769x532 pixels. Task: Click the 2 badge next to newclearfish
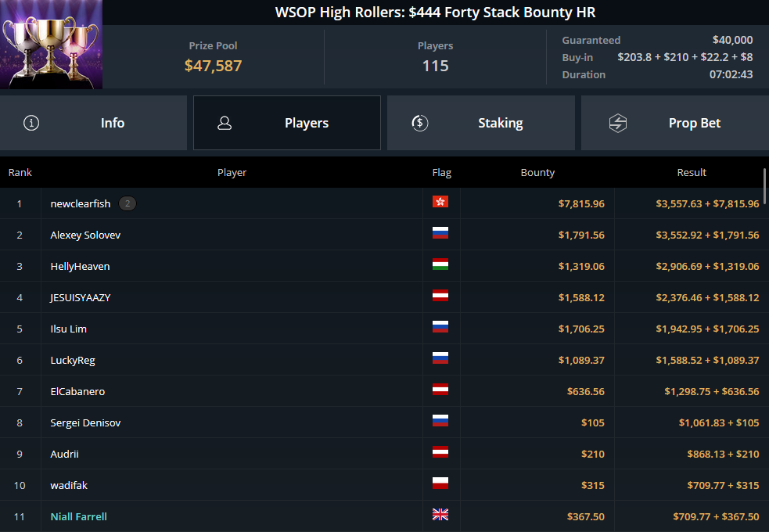pos(128,203)
